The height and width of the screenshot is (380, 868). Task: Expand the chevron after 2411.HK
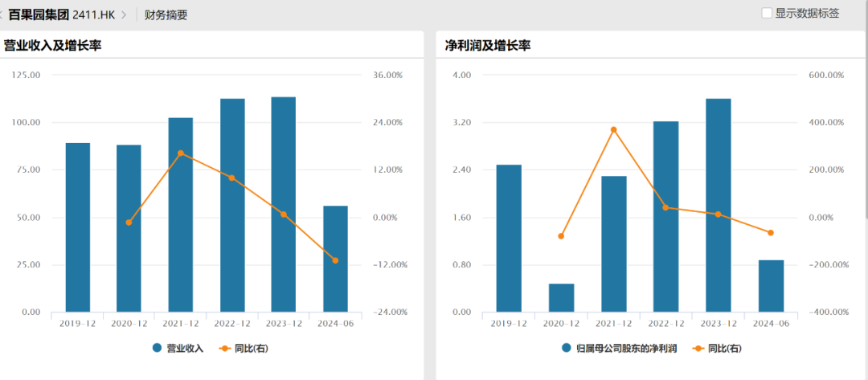click(x=124, y=14)
